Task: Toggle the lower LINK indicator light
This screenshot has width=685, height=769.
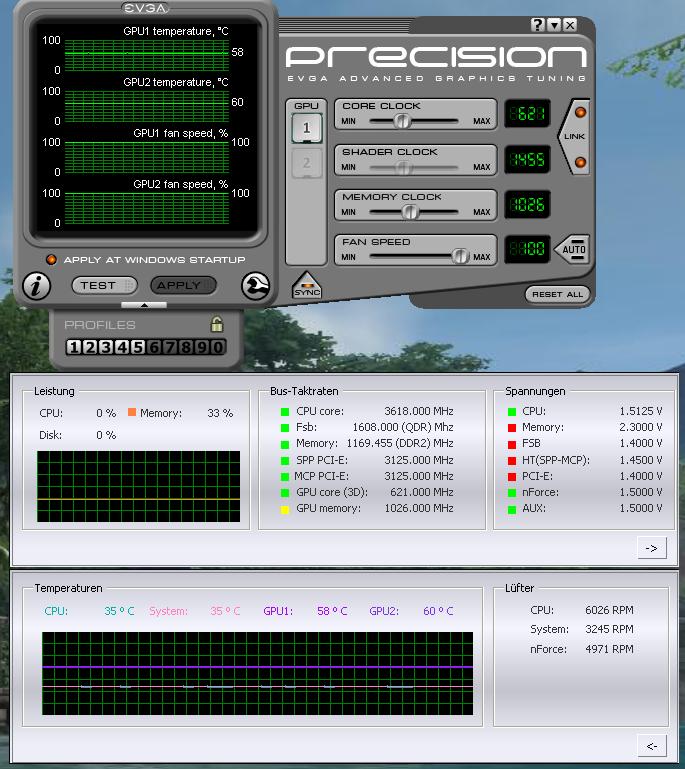Action: (580, 162)
